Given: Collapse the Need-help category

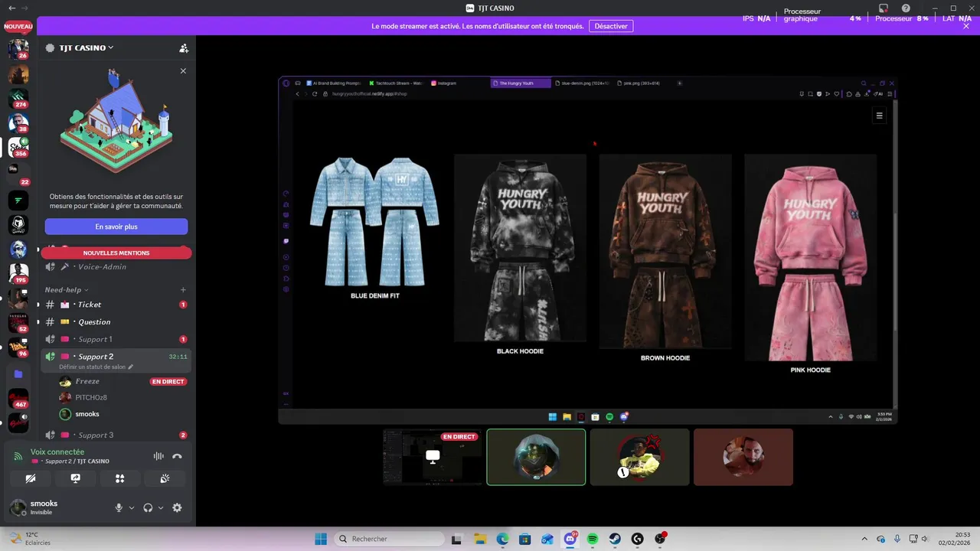Looking at the screenshot, I should (x=67, y=290).
